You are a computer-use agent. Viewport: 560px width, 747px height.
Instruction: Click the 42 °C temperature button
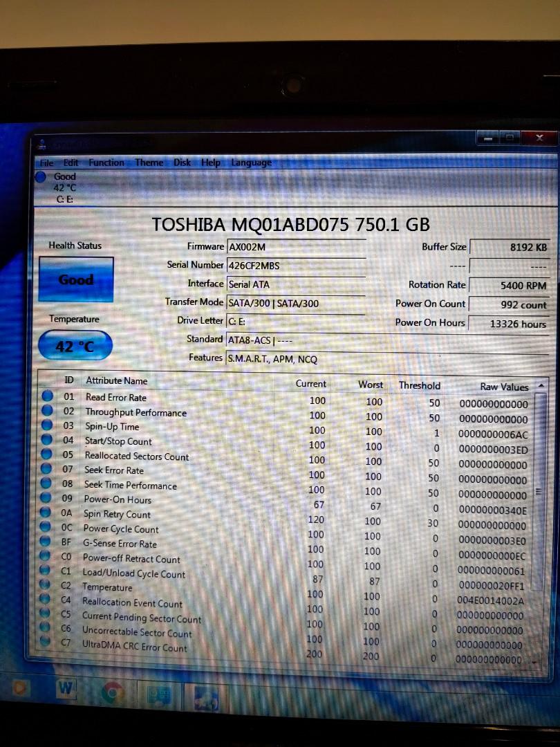tap(75, 345)
